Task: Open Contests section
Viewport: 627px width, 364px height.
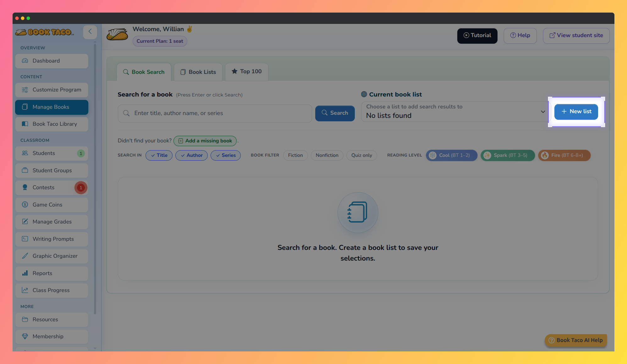Action: (x=52, y=188)
